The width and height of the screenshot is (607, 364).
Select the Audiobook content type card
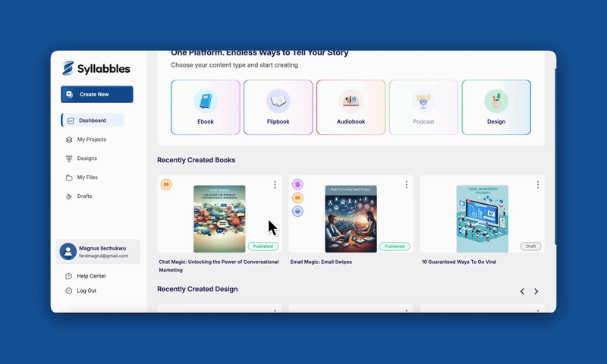point(350,107)
